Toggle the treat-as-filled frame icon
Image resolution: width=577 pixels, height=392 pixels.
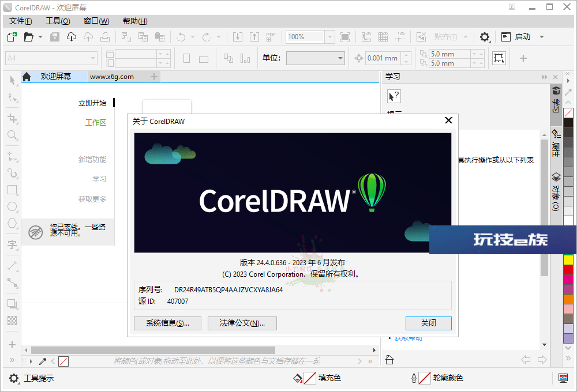pos(499,58)
